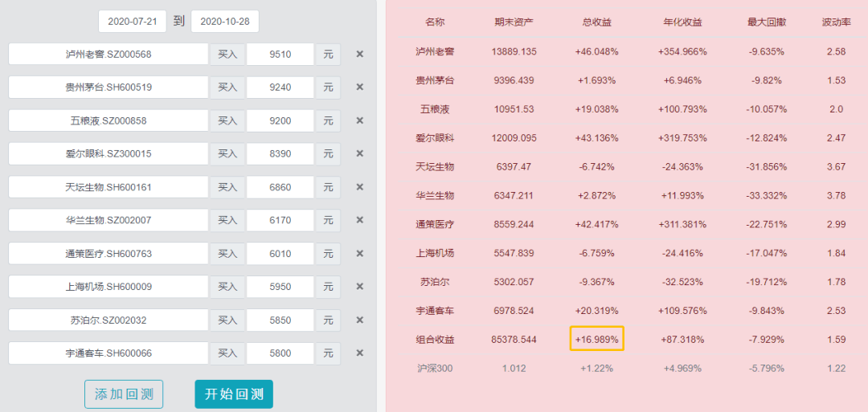
Task: Remove the 泸州老窖.SZ000568 row with X
Action: click(359, 54)
